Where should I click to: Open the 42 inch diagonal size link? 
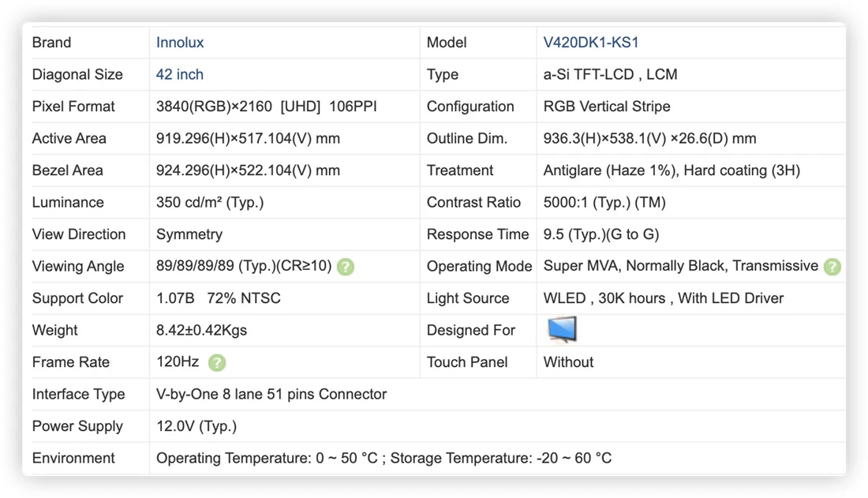[x=179, y=74]
